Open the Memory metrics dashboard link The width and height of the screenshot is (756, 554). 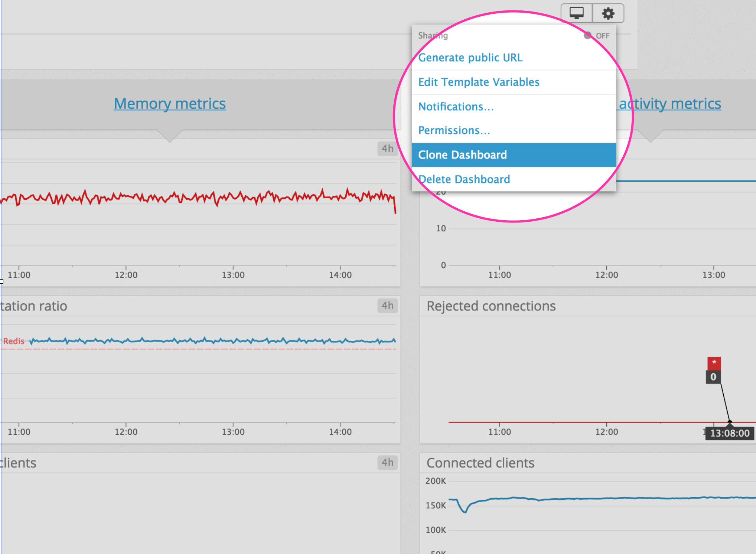(x=170, y=104)
